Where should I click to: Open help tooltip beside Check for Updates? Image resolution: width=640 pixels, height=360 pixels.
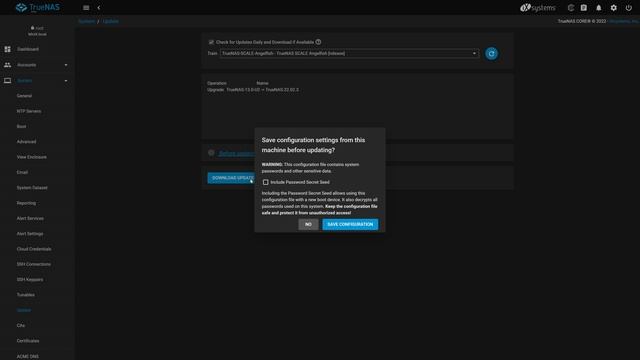pyautogui.click(x=318, y=42)
